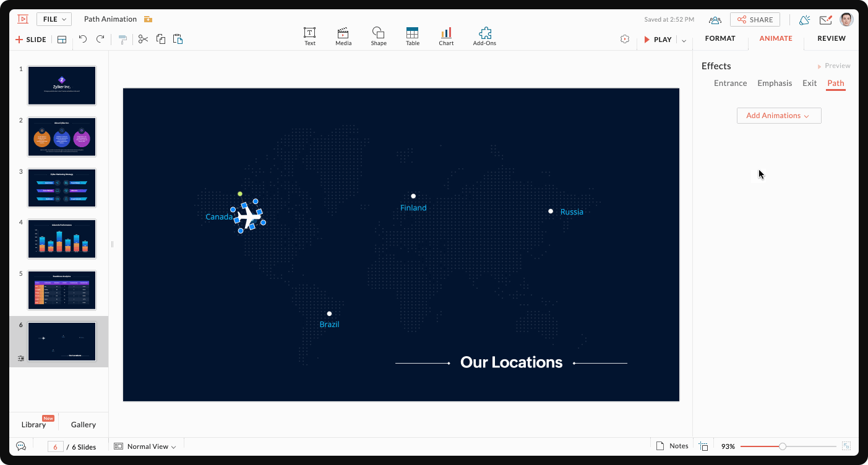This screenshot has width=868, height=465.
Task: Click the SHARE button
Action: 755,20
